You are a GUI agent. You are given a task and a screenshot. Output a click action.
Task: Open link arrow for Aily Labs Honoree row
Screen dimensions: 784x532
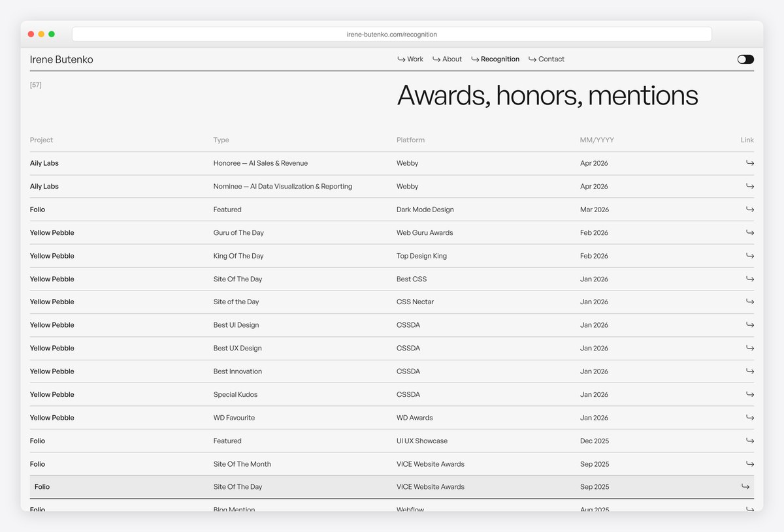coord(750,163)
